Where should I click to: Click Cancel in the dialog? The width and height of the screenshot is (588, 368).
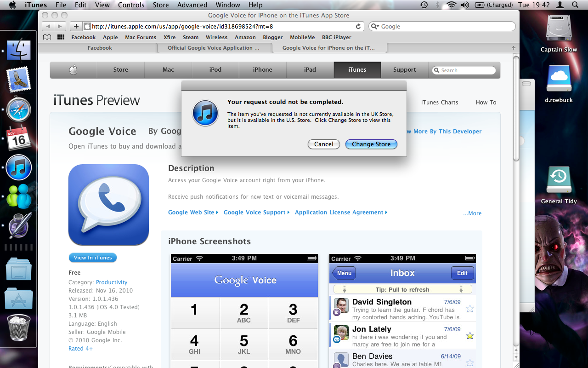pyautogui.click(x=324, y=144)
